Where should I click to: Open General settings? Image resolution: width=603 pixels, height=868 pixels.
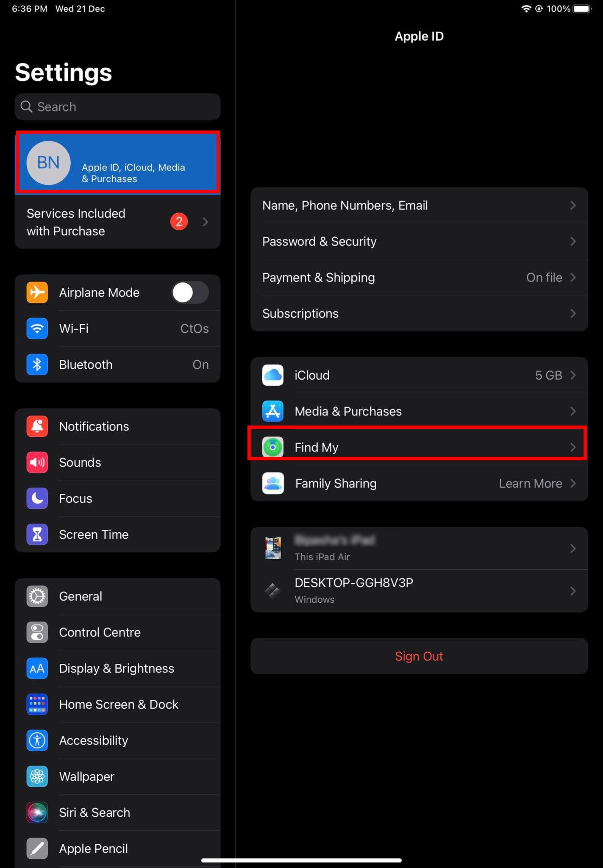click(x=118, y=596)
